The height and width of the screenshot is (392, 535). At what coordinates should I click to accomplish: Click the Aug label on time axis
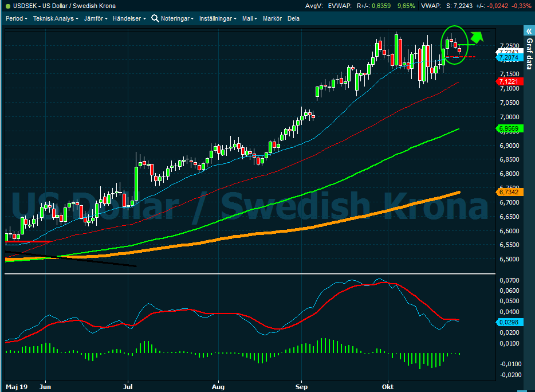[x=218, y=387]
